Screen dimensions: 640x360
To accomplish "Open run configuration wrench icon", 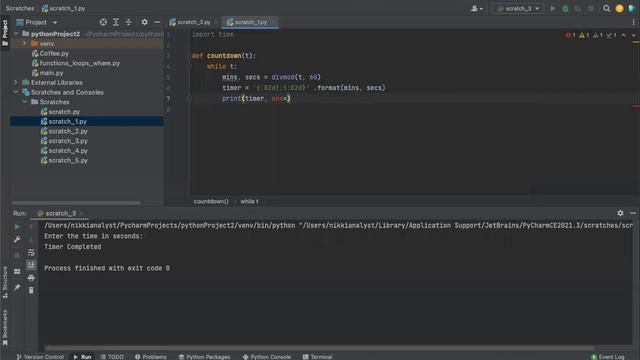I will click(x=17, y=240).
